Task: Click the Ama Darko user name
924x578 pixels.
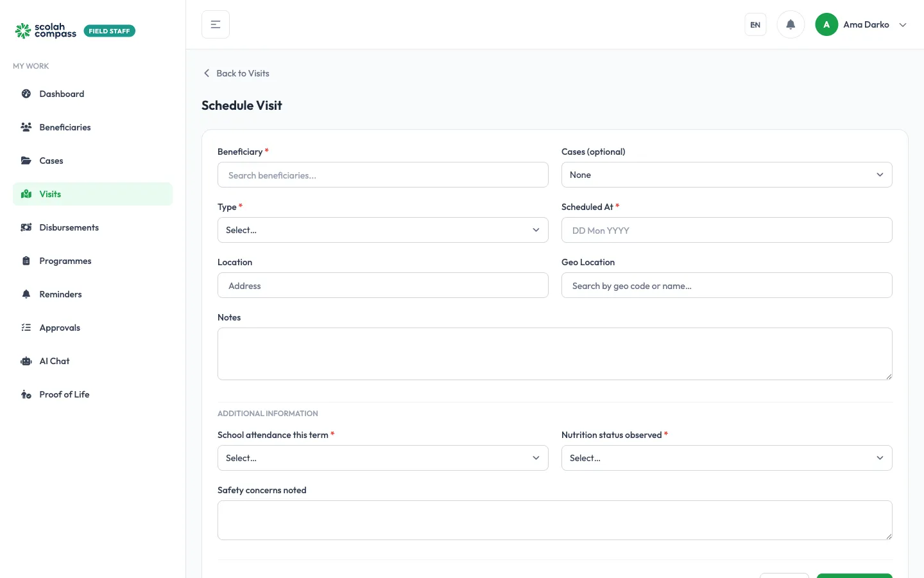Action: pos(866,24)
